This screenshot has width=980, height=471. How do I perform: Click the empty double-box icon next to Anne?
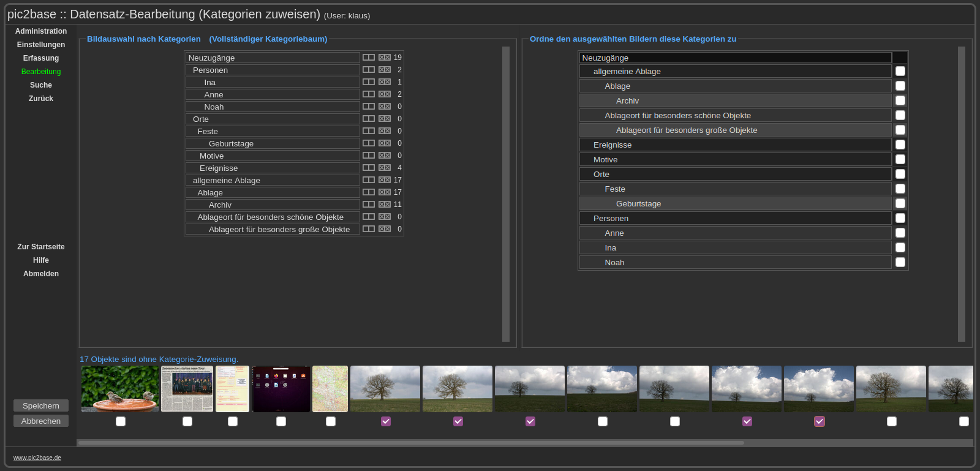pos(368,94)
